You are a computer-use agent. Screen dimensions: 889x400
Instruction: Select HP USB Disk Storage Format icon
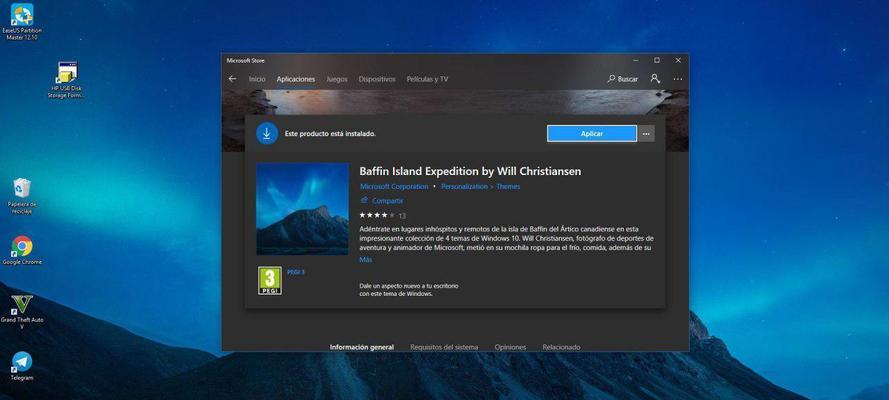pyautogui.click(x=67, y=79)
